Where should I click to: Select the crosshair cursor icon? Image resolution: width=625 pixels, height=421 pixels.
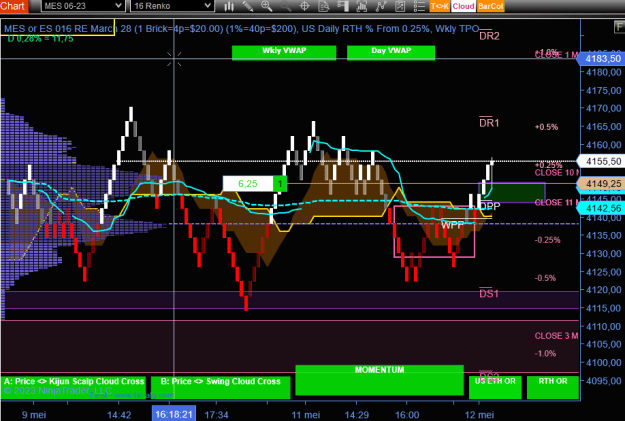coord(305,6)
